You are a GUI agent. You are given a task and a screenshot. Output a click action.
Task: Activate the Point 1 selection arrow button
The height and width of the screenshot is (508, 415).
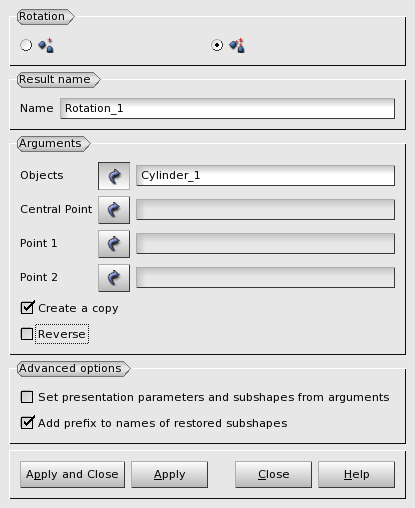(x=114, y=244)
